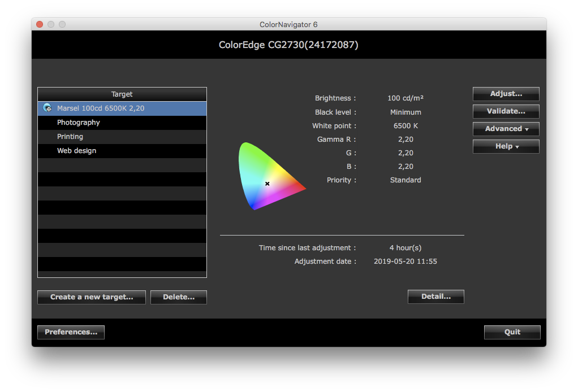Viewport: 578px width, 392px height.
Task: Click the Time since last adjustment label
Action: click(308, 248)
